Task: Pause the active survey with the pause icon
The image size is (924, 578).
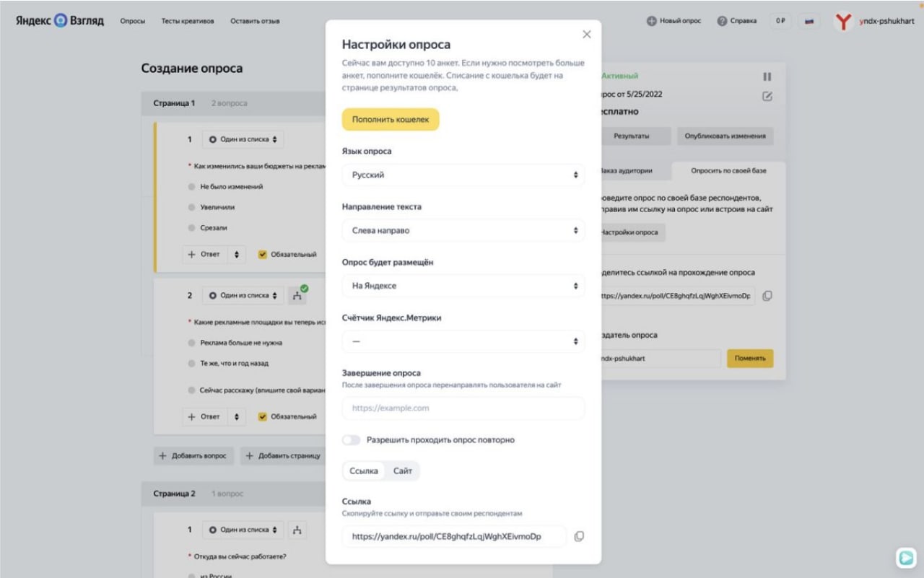Action: point(767,76)
